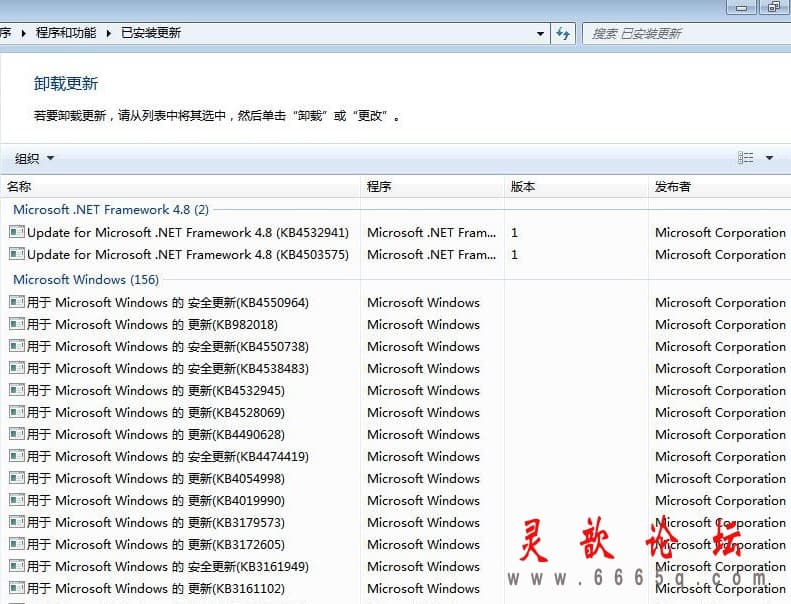791x604 pixels.
Task: Click the icon of security update KB4538483
Action: pos(17,368)
